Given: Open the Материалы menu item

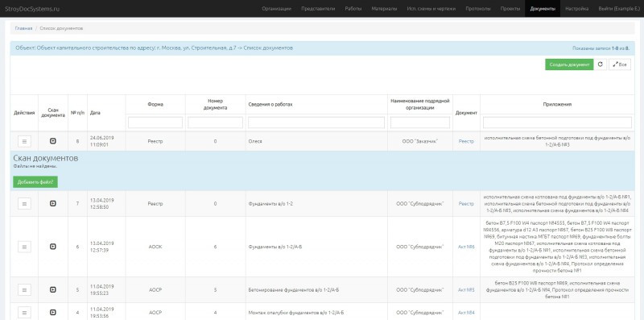Looking at the screenshot, I should pyautogui.click(x=384, y=9).
